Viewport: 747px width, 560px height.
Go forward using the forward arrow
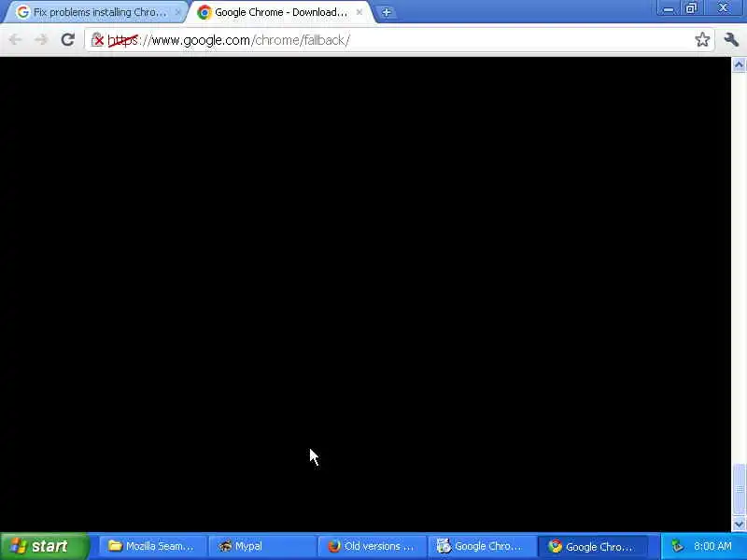coord(42,39)
